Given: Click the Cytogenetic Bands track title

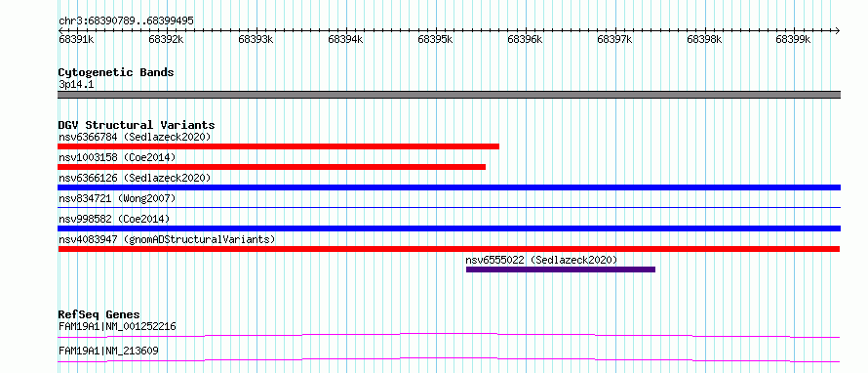Looking at the screenshot, I should pos(116,72).
